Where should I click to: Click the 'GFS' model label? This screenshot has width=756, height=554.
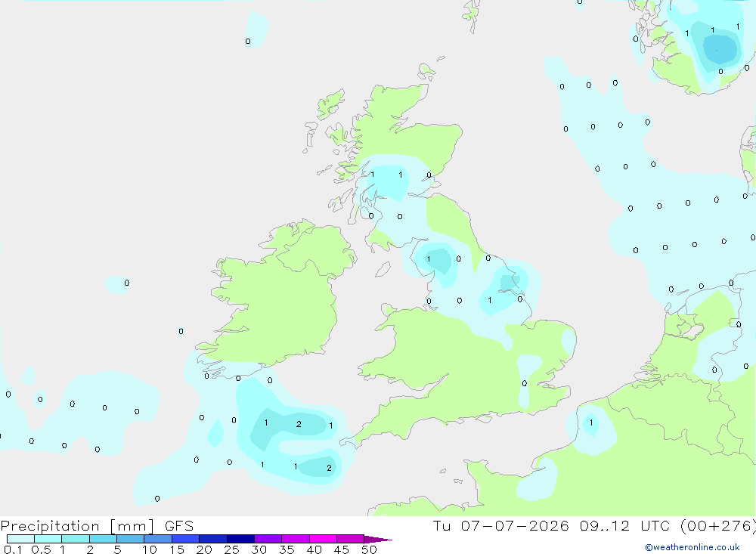[x=179, y=526]
